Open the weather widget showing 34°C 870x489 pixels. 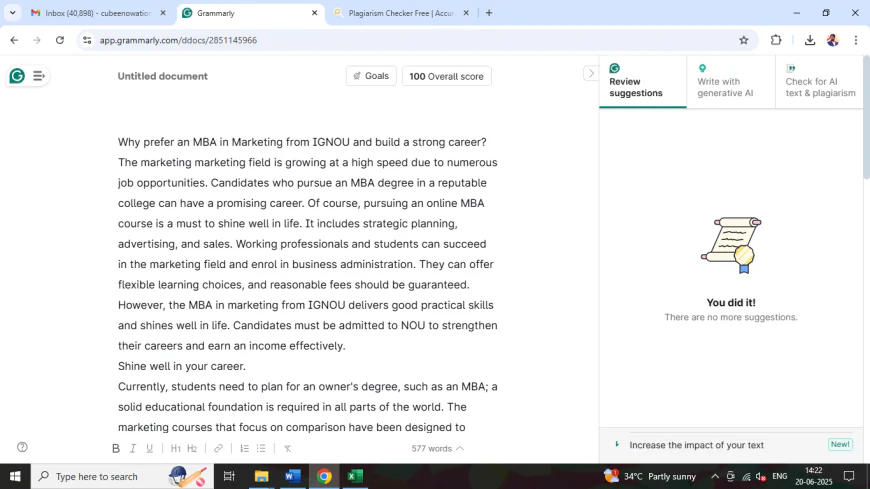tap(650, 476)
